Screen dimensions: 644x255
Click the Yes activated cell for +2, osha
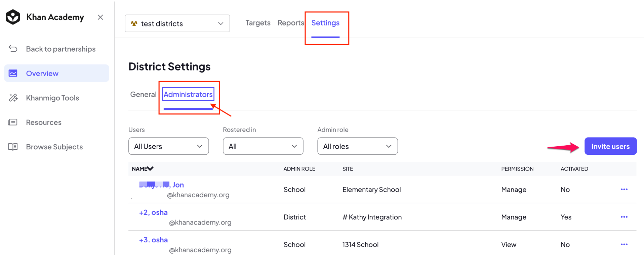[566, 217]
